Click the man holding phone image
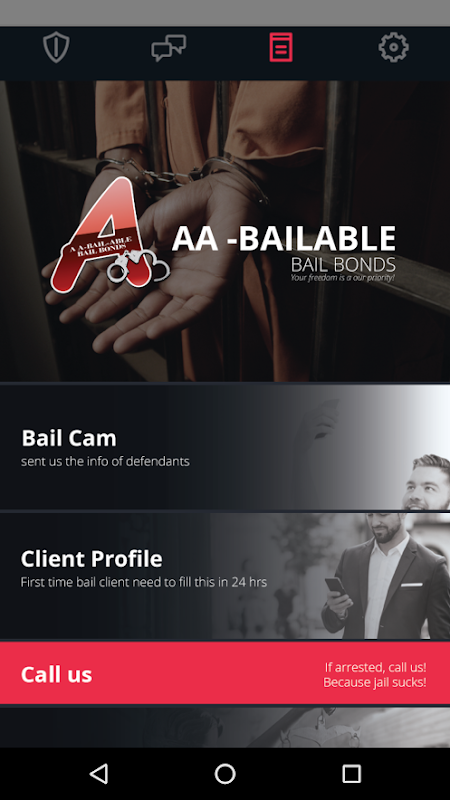Image resolution: width=450 pixels, height=800 pixels. [x=386, y=577]
